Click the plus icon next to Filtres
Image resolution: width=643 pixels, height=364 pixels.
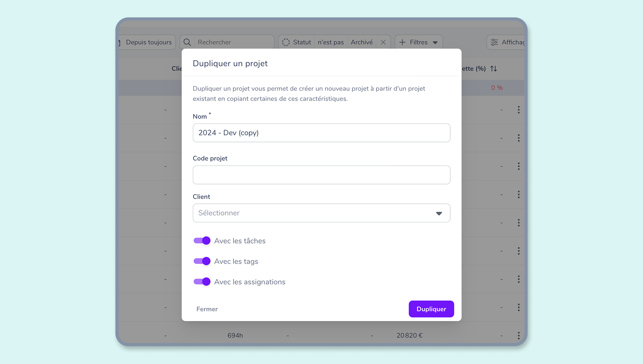(x=402, y=42)
